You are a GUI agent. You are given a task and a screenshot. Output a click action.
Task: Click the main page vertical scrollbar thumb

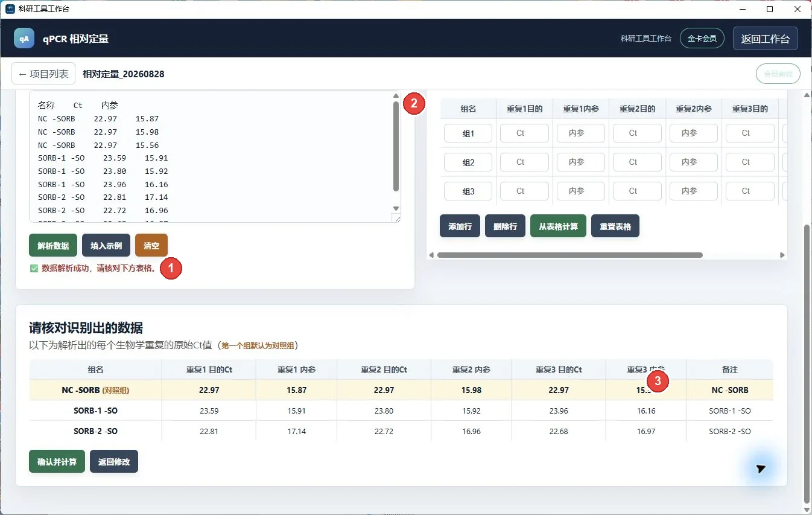click(807, 363)
